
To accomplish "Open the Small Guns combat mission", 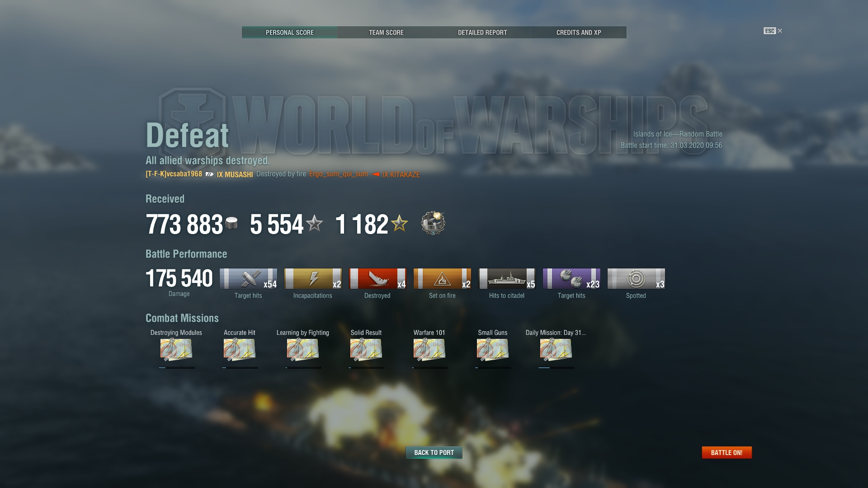I will (493, 350).
